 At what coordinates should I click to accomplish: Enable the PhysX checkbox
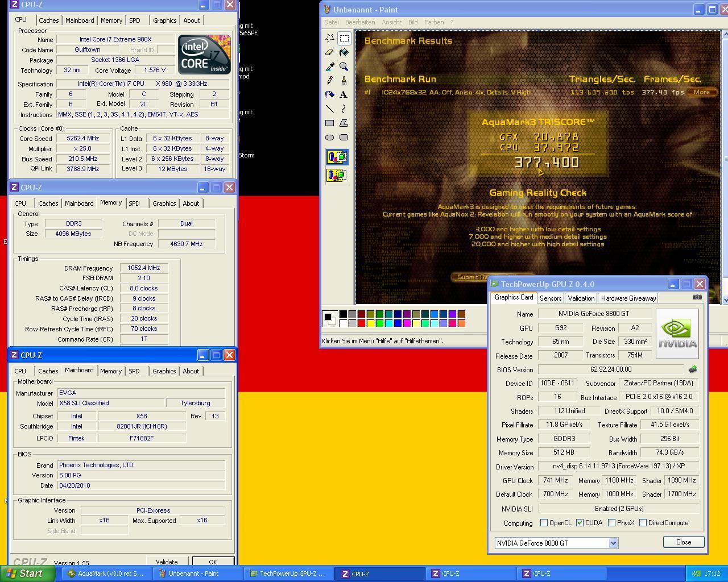(611, 523)
